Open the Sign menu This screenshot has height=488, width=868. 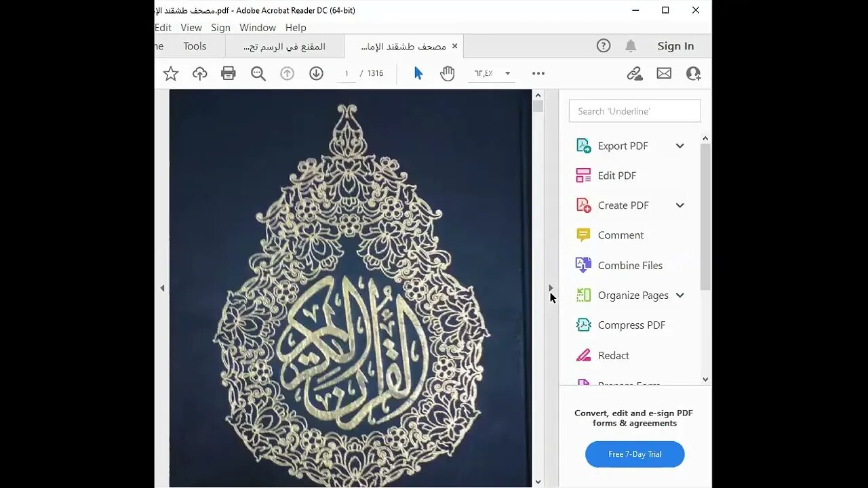(x=220, y=28)
